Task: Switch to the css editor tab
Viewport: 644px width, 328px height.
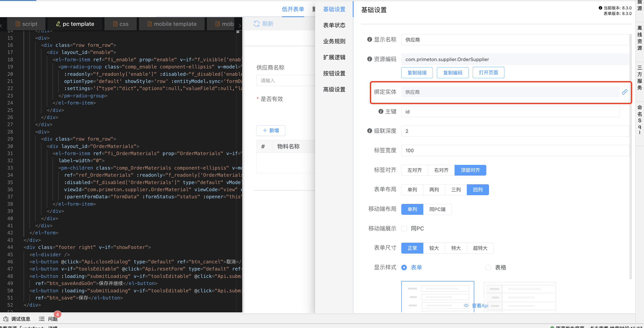Action: [121, 24]
